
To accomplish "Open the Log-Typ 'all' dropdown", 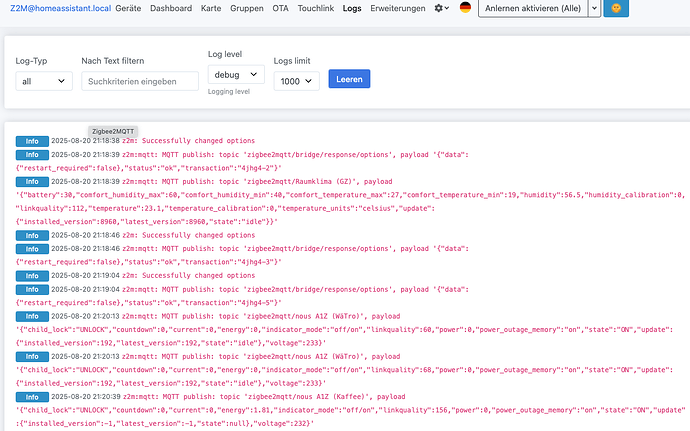I will [44, 81].
